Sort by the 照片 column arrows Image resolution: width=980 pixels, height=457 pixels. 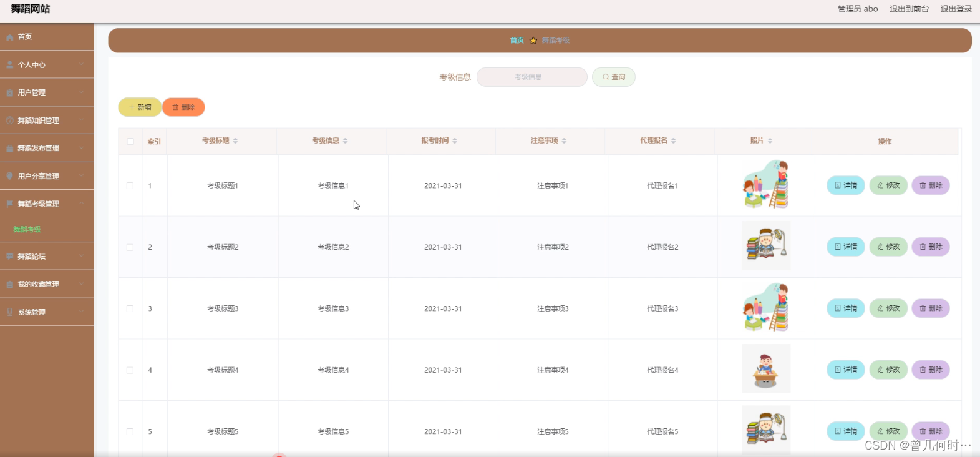pos(770,141)
